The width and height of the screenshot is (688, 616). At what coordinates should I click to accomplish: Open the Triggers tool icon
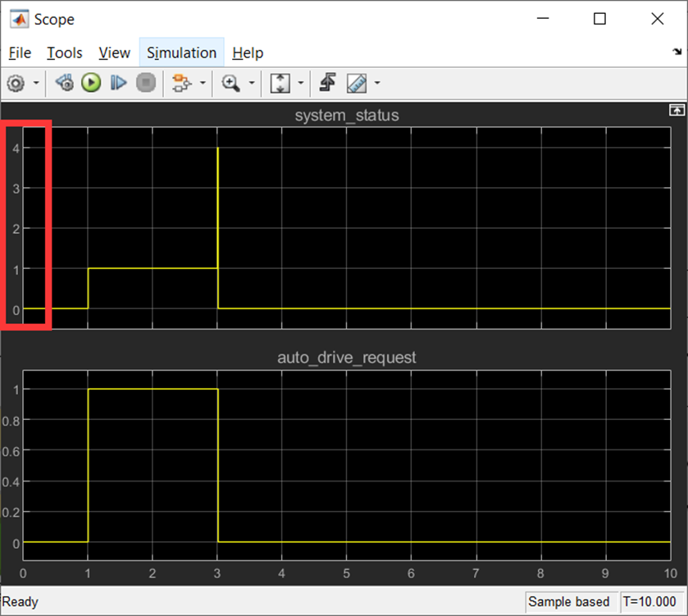coord(328,83)
